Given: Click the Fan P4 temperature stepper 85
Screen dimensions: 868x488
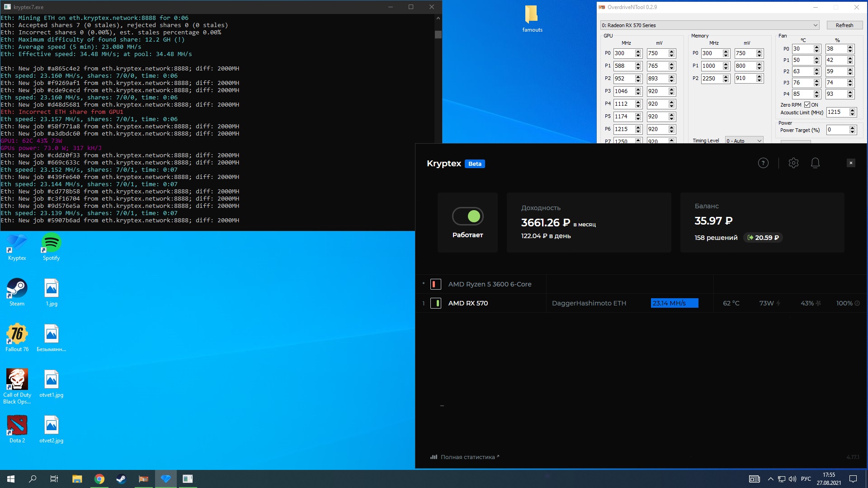Looking at the screenshot, I should (817, 94).
